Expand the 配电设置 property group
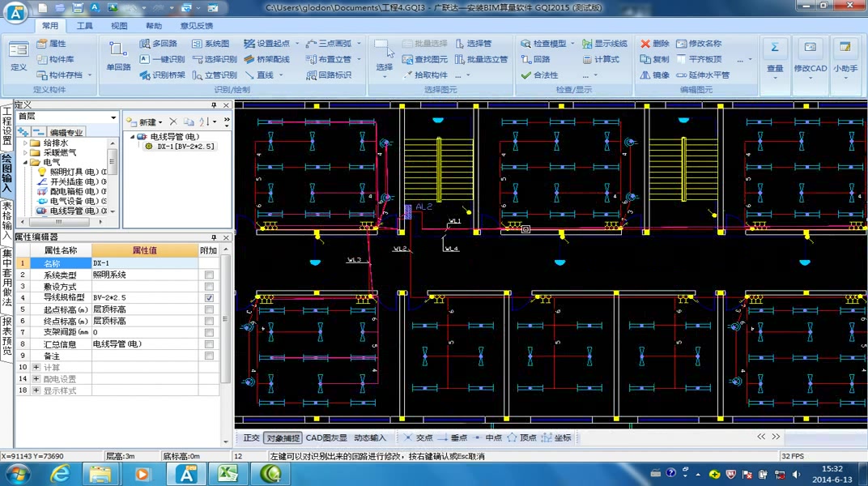This screenshot has width=868, height=486. click(36, 379)
